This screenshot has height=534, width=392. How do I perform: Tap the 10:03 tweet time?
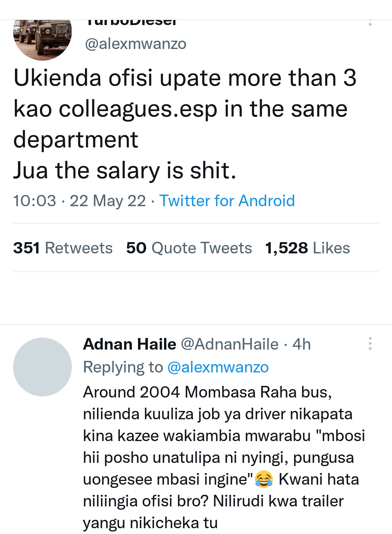click(x=35, y=201)
